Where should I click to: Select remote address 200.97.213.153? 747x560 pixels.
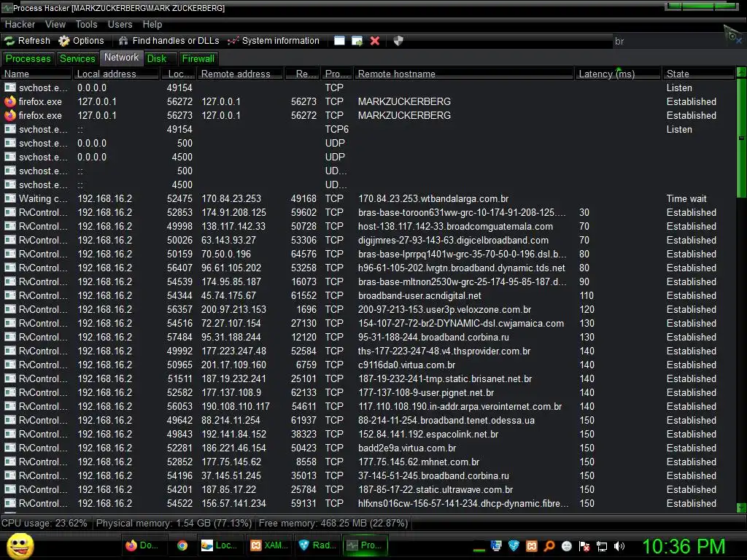[x=233, y=309]
